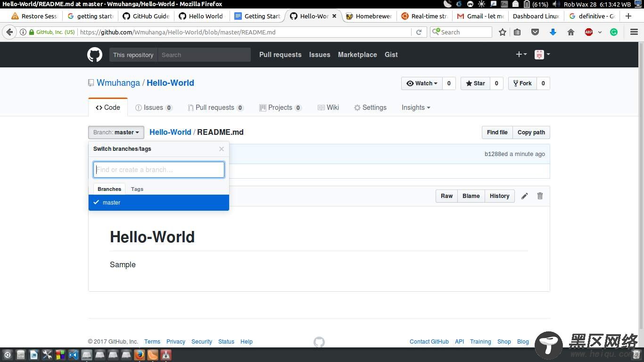The height and width of the screenshot is (362, 644).
Task: Open the Code tab
Action: coord(108,107)
